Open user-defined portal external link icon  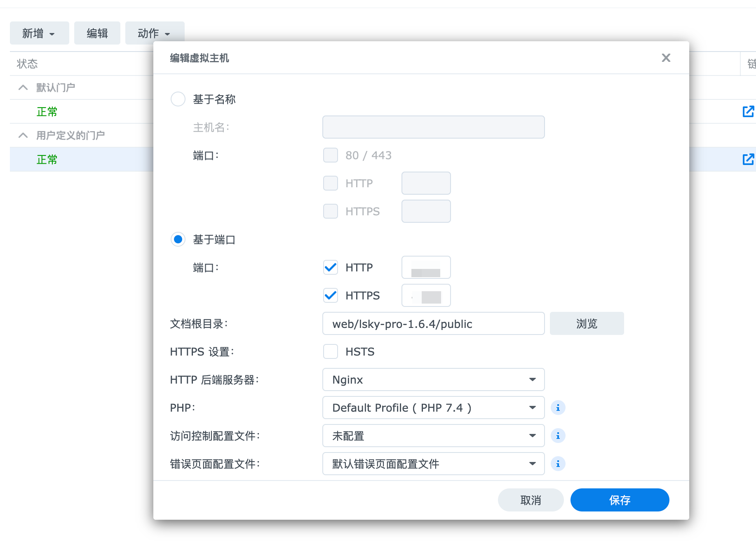[x=748, y=159]
